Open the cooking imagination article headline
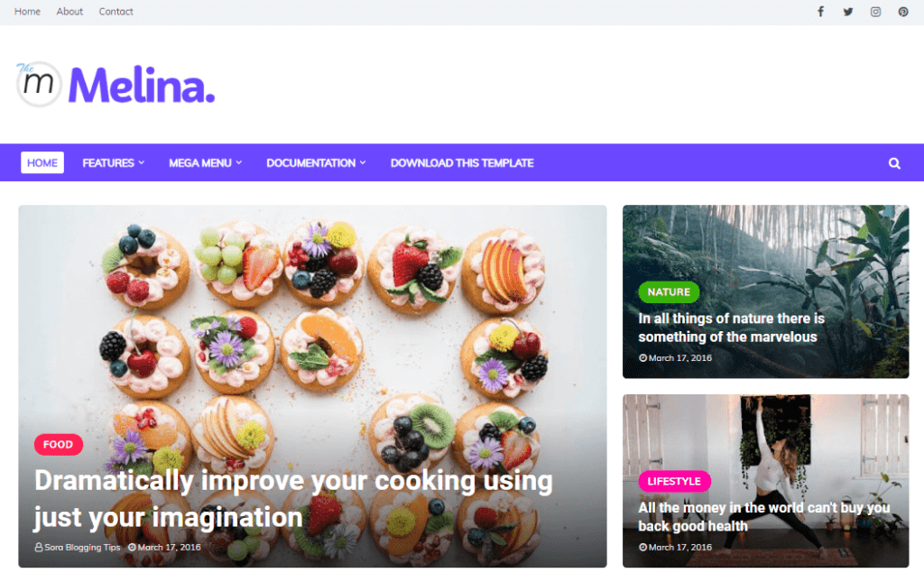This screenshot has width=924, height=573. pyautogui.click(x=293, y=499)
